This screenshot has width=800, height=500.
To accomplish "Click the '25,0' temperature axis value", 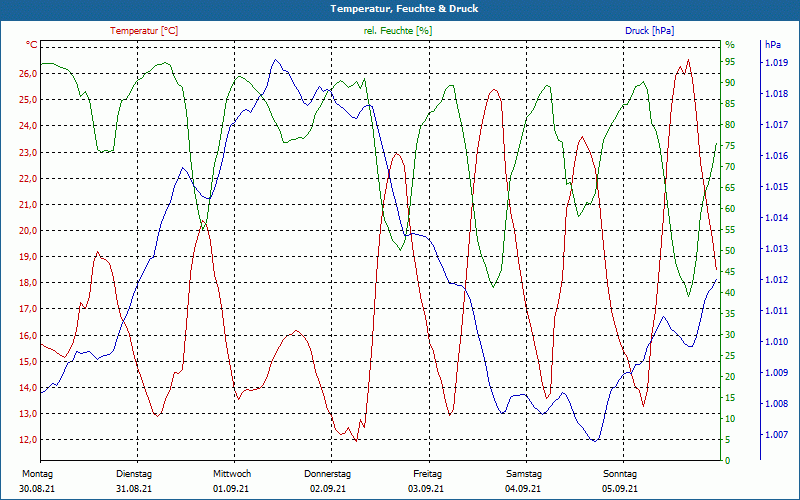I will point(28,99).
